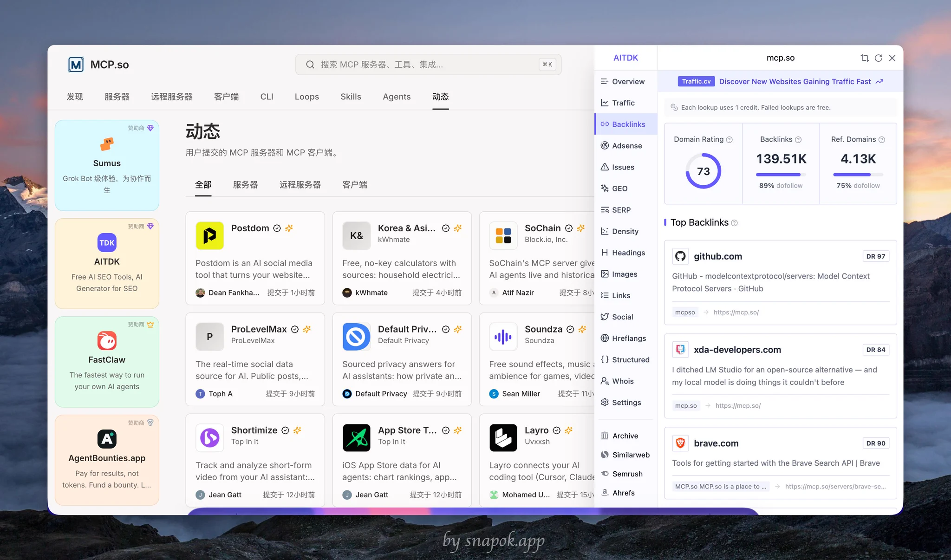951x560 pixels.
Task: Open Issues in the AITDK sidebar
Action: click(x=625, y=167)
